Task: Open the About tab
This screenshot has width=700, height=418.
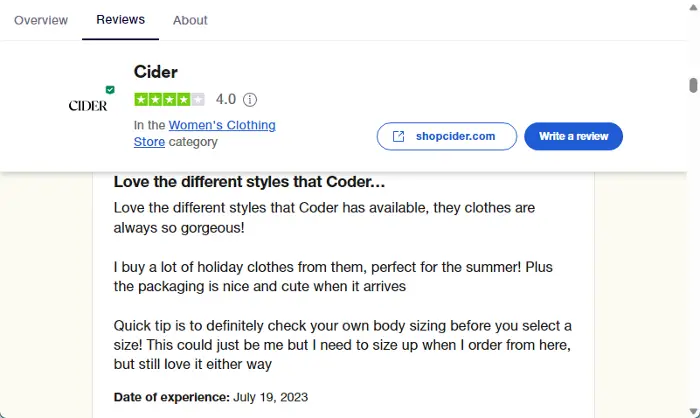Action: point(190,20)
